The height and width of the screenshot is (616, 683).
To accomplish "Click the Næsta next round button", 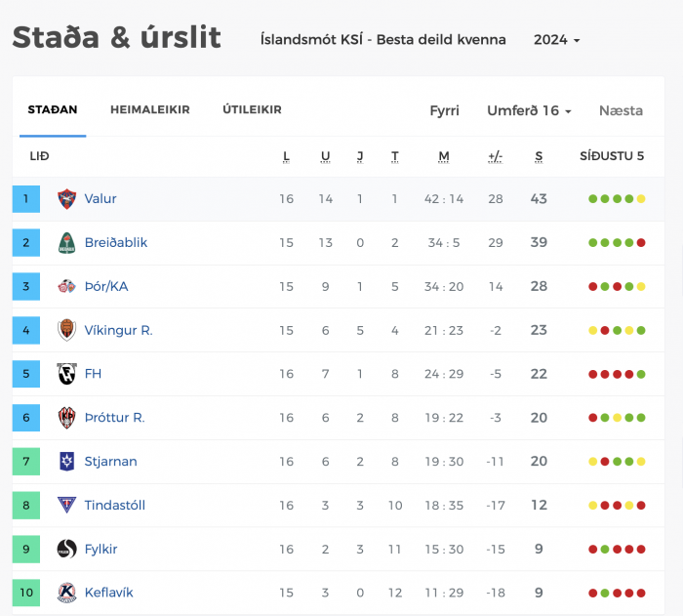I will coord(621,110).
